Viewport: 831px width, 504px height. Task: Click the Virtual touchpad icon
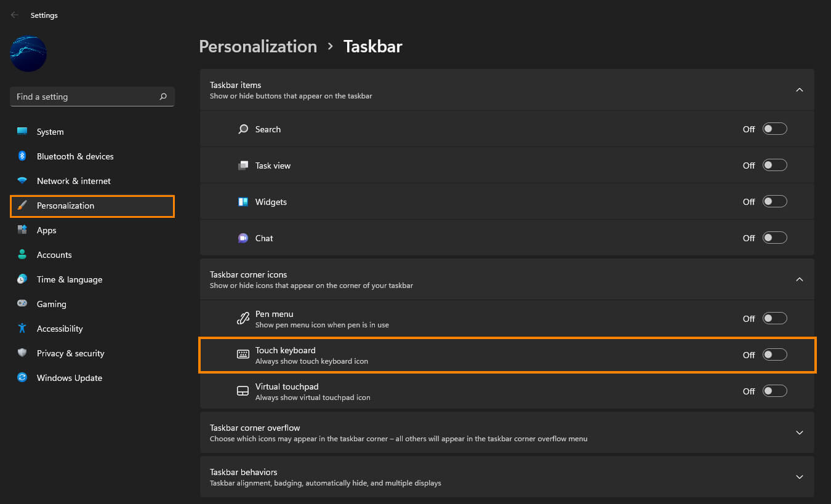(x=243, y=391)
